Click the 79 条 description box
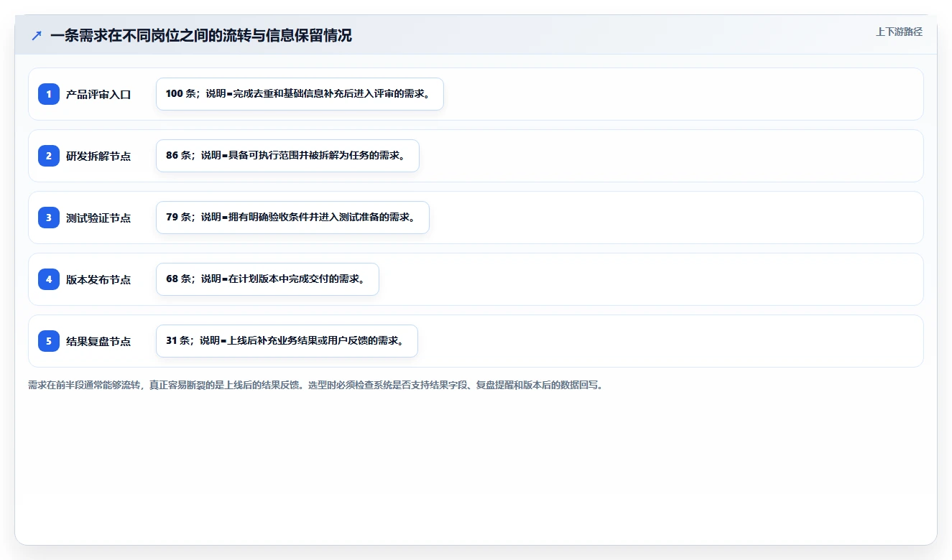 292,218
